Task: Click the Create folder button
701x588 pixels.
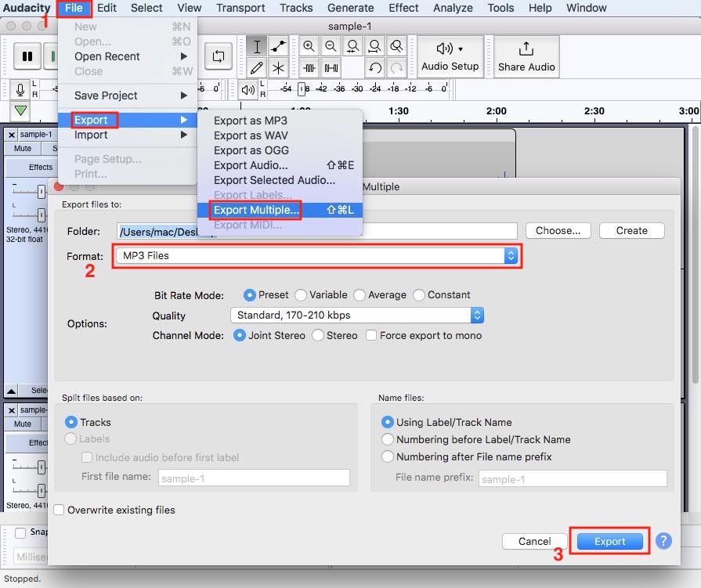Action: [x=632, y=230]
